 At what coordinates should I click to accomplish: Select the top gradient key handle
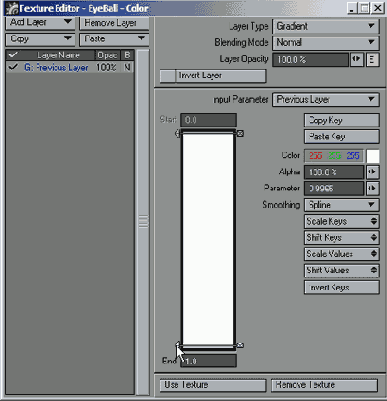pos(178,134)
